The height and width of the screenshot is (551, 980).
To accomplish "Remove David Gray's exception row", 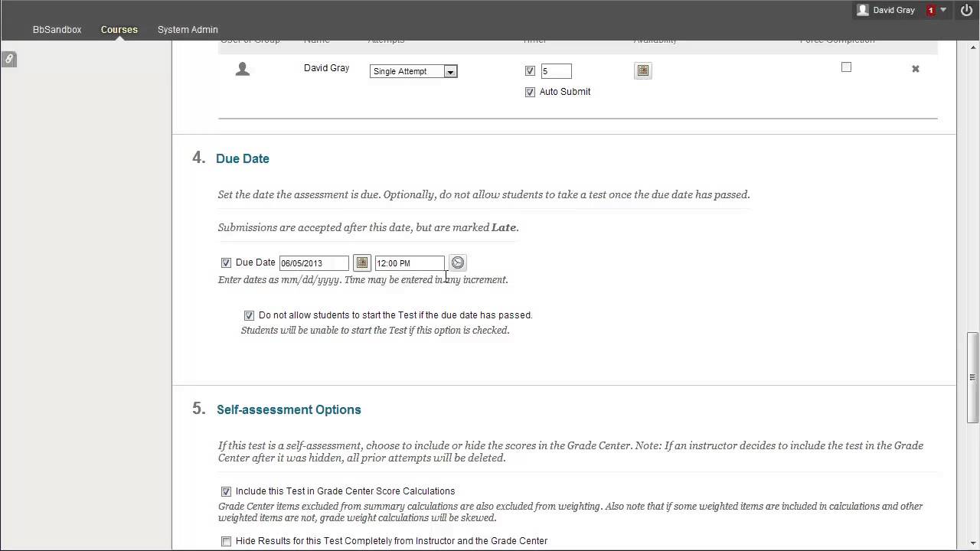I will 915,69.
